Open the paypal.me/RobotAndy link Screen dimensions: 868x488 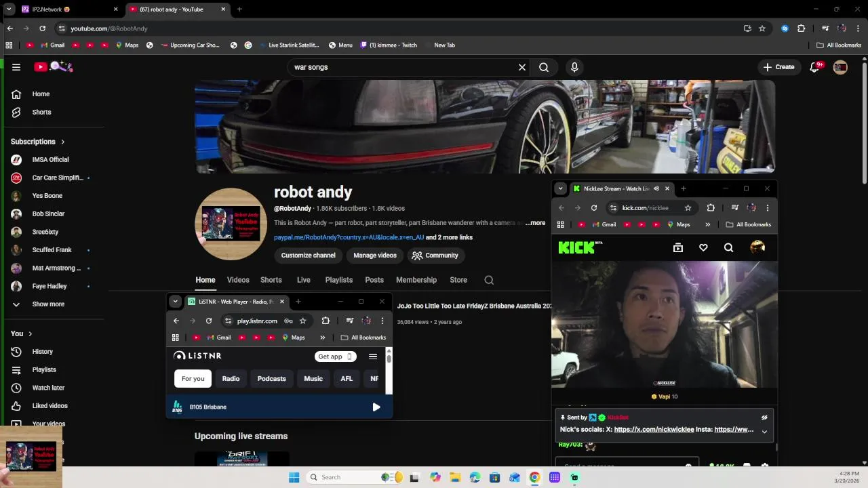point(349,237)
